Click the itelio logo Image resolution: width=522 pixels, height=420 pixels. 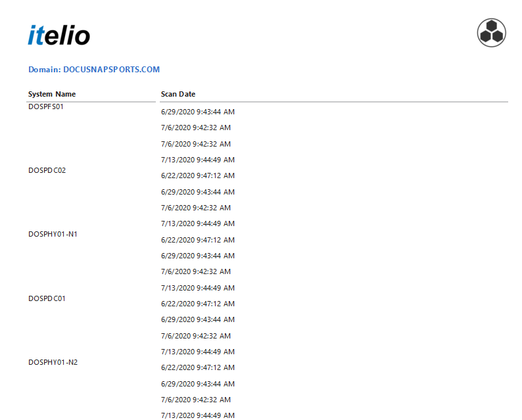[x=59, y=35]
